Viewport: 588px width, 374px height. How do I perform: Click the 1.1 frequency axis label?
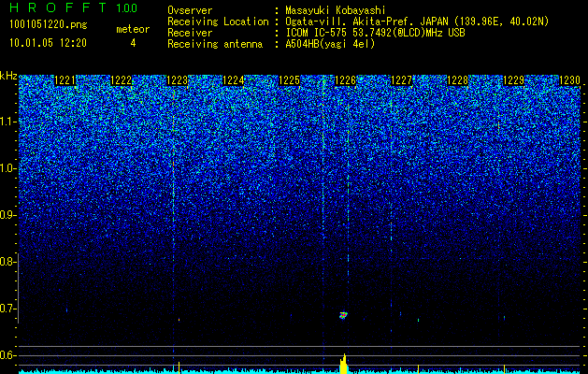[x=7, y=122]
